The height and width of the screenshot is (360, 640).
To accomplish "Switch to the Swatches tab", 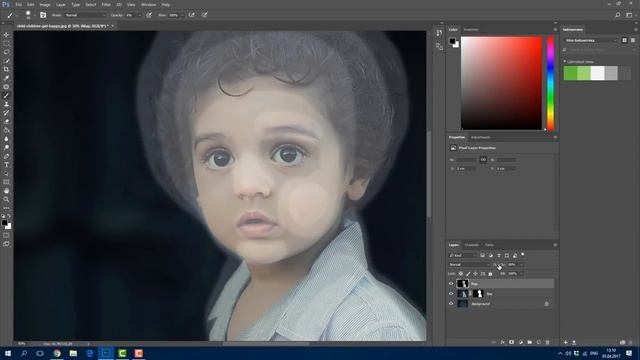I will coord(471,30).
